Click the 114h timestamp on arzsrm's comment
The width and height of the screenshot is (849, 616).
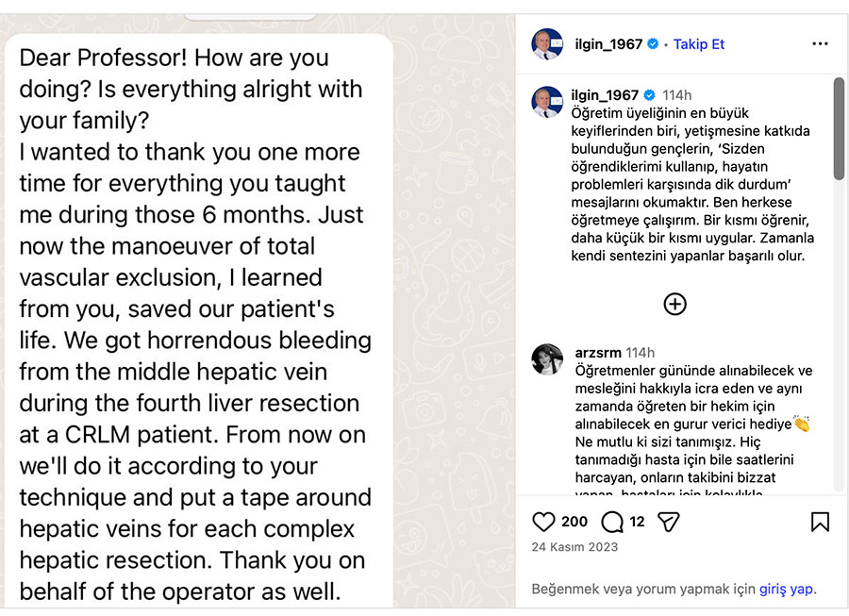tap(640, 353)
